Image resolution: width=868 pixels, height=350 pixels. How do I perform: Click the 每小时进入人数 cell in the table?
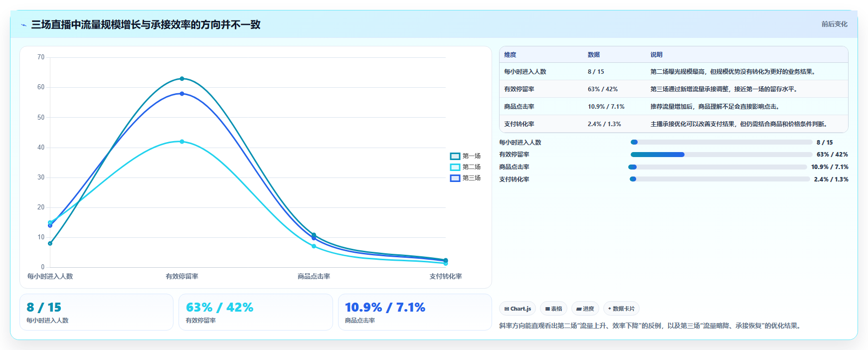pyautogui.click(x=525, y=72)
